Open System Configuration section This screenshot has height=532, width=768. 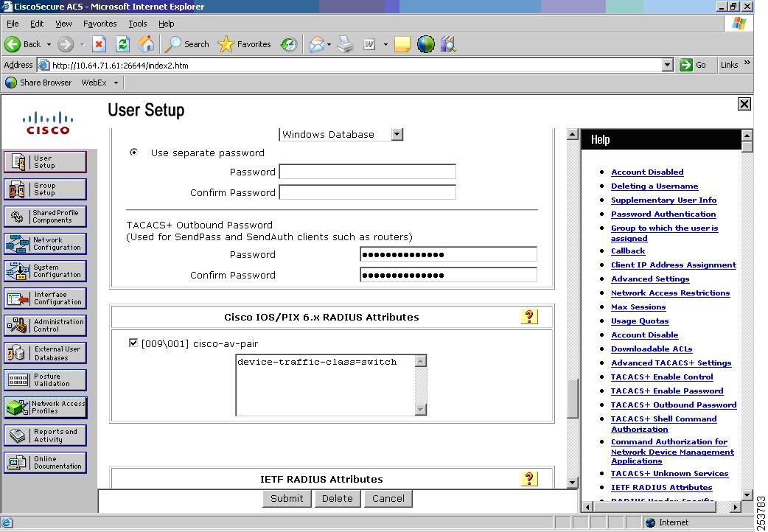(x=45, y=271)
